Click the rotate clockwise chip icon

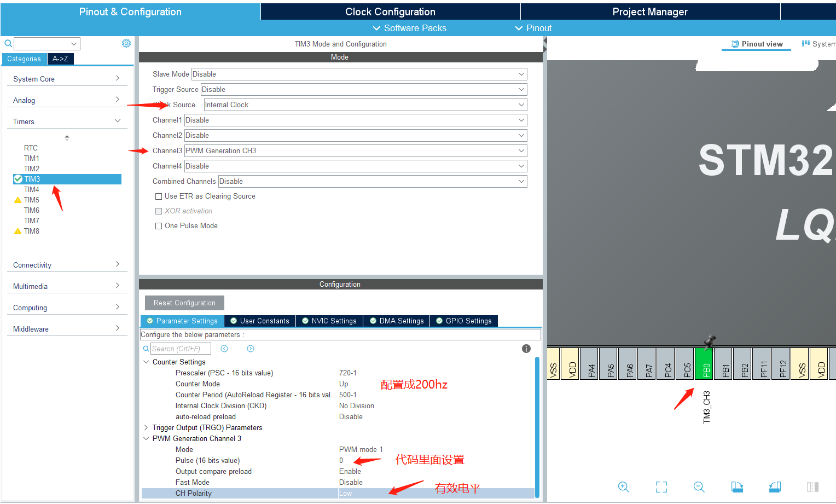pyautogui.click(x=737, y=487)
